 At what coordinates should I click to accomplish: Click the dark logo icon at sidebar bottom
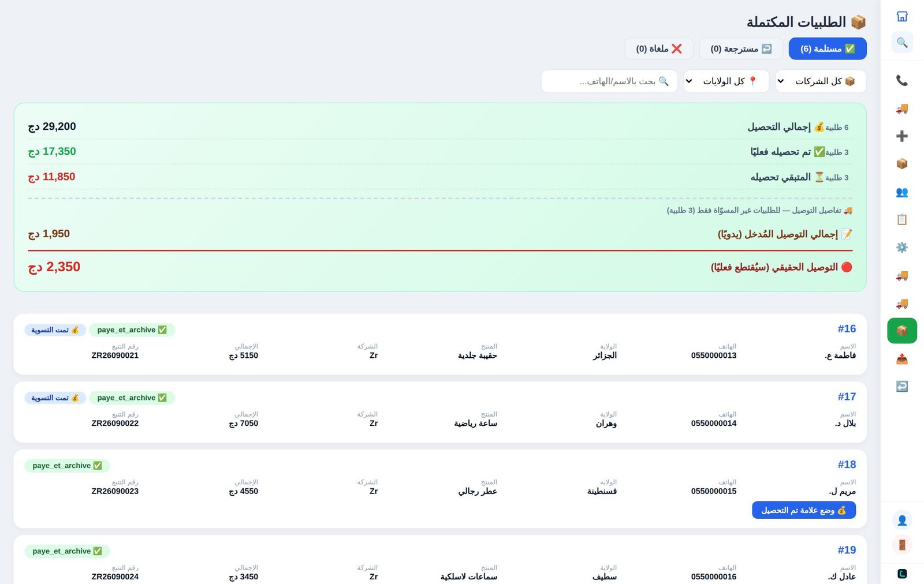[902, 574]
